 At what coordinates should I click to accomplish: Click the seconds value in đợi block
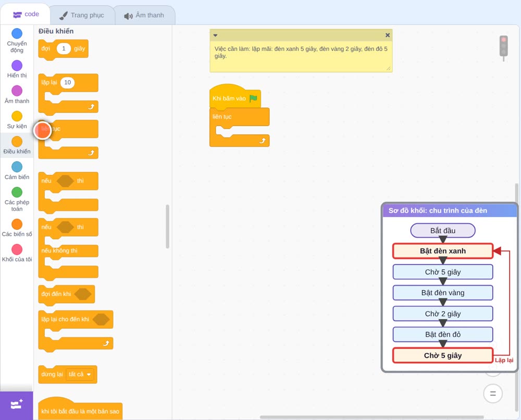64,48
